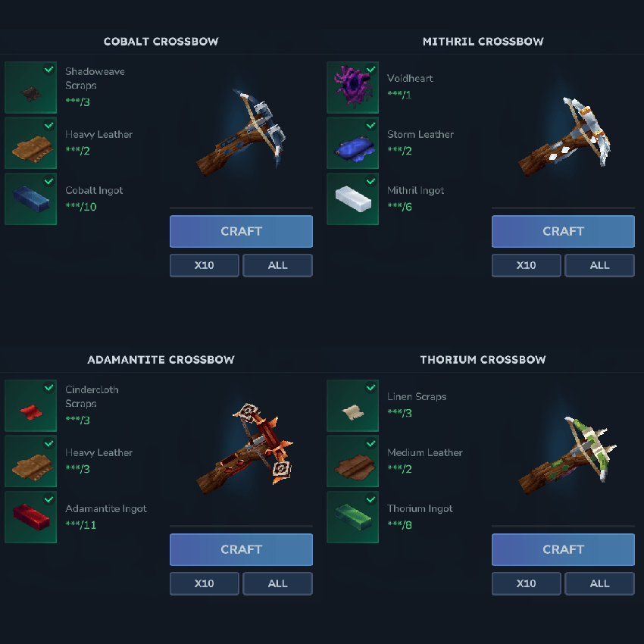This screenshot has height=644, width=644.
Task: Select the Thorium Ingot icon
Action: coord(352,517)
